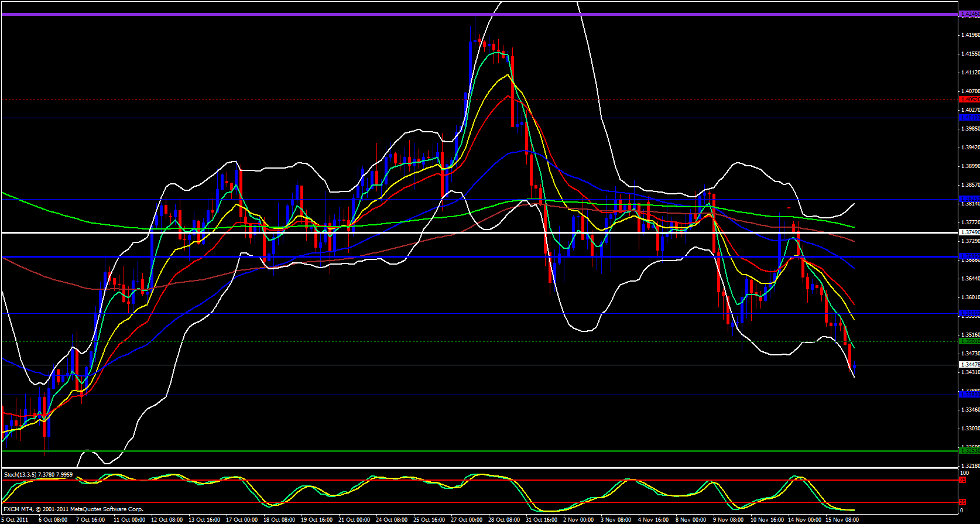
Task: Click the 9 Nov 08:00 time label
Action: point(729,520)
